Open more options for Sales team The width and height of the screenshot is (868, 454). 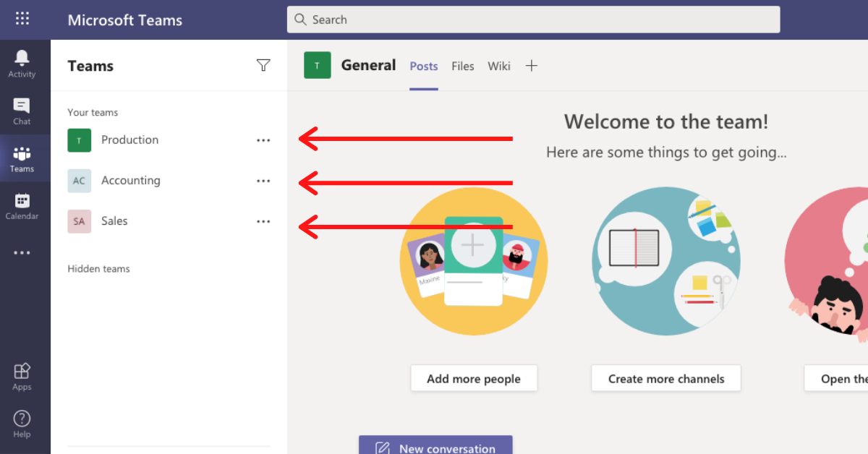tap(263, 221)
